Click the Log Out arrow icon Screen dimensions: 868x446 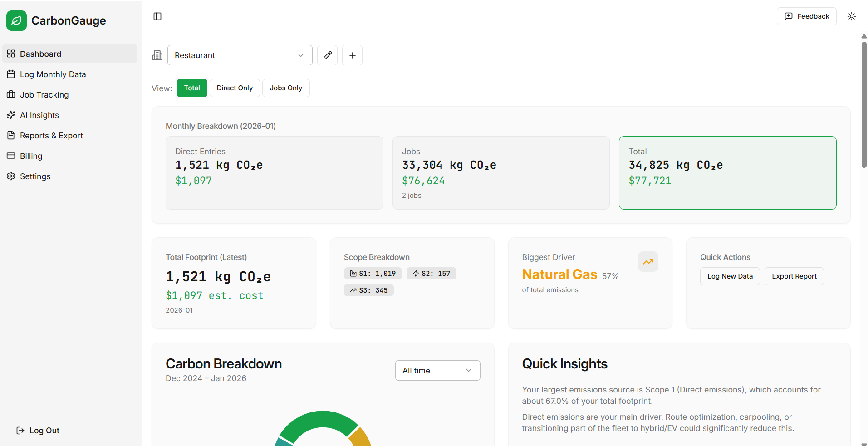tap(20, 431)
